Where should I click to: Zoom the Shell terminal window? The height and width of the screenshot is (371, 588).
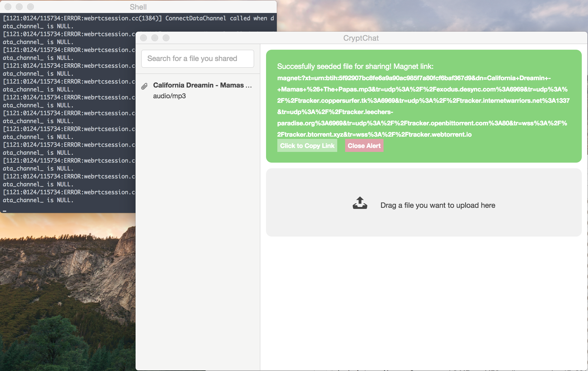[31, 7]
